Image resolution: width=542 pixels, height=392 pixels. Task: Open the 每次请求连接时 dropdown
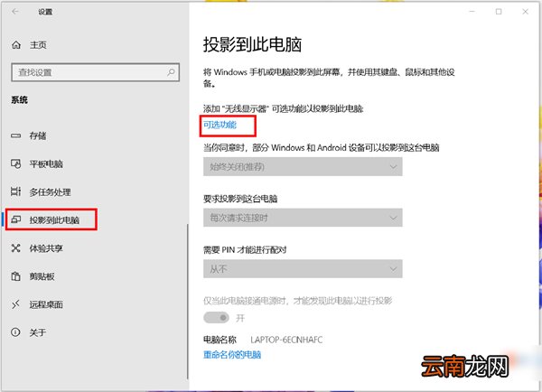click(303, 218)
